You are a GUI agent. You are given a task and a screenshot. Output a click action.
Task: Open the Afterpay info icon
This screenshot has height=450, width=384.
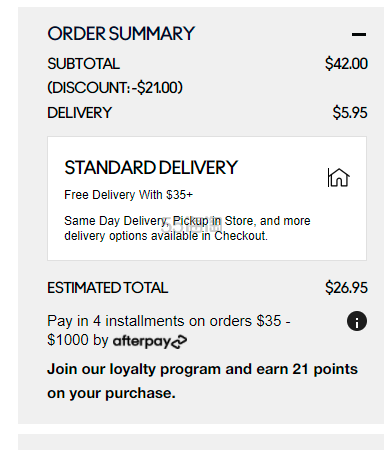(357, 321)
